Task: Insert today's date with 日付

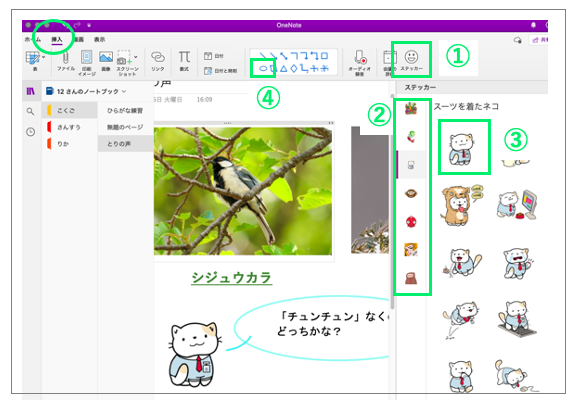Action: click(x=214, y=56)
